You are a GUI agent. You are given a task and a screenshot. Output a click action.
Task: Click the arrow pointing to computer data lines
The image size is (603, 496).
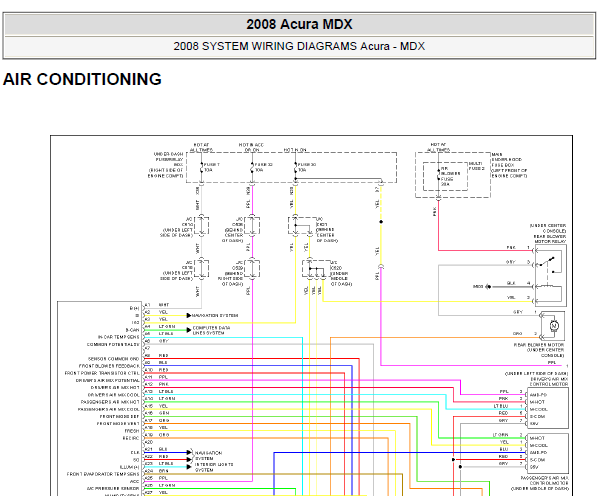(189, 330)
